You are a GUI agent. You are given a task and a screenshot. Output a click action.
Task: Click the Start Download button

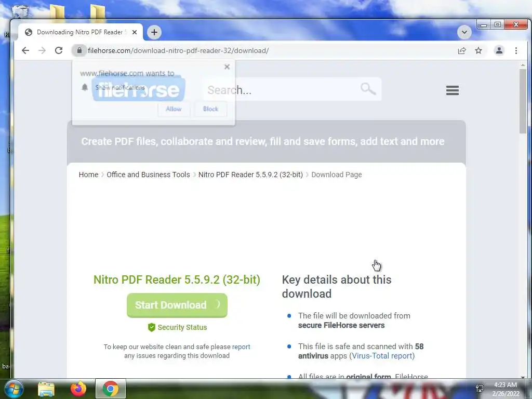coord(177,305)
